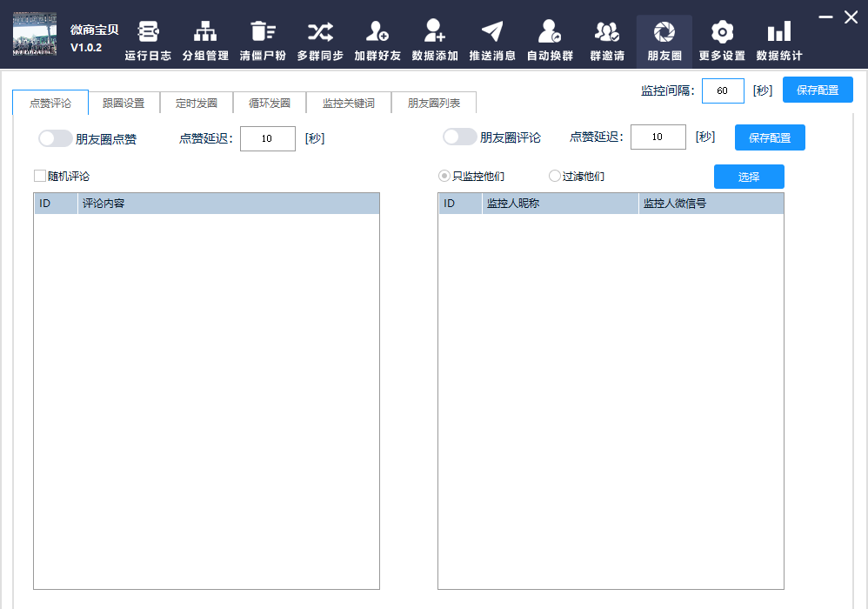Click the 监控间隔 seconds input field
Viewport: 868px width, 609px height.
tap(723, 91)
